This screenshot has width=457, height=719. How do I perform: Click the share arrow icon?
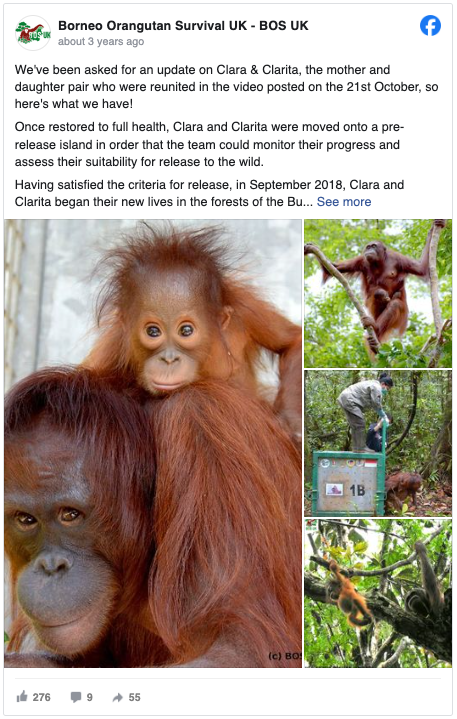118,697
